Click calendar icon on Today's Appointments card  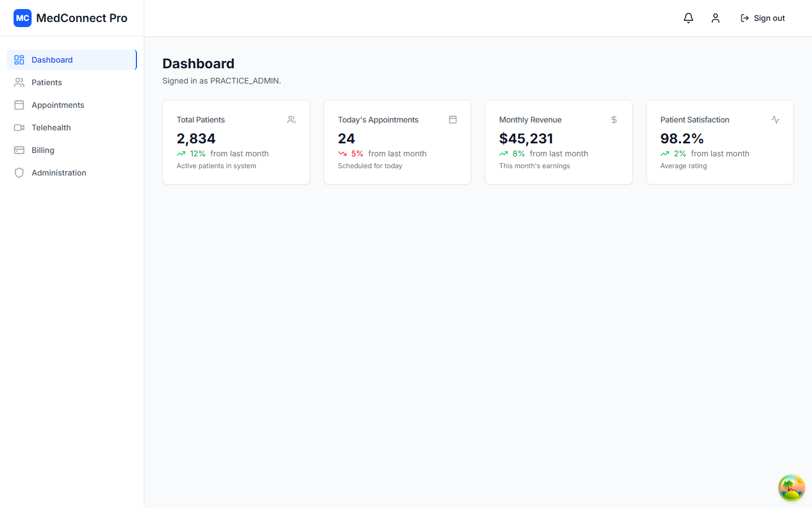tap(453, 120)
